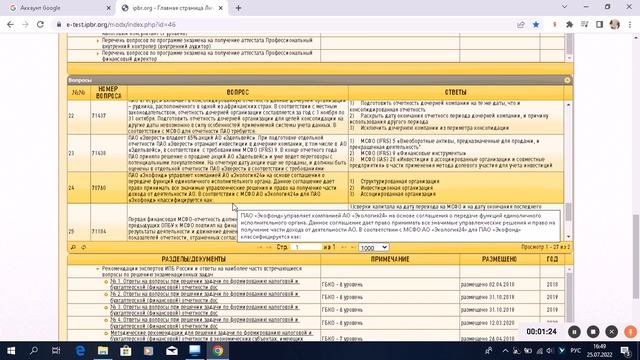The image size is (640, 360).
Task: Open document № 4 Ответы на вопросы
Action: (x=204, y=323)
